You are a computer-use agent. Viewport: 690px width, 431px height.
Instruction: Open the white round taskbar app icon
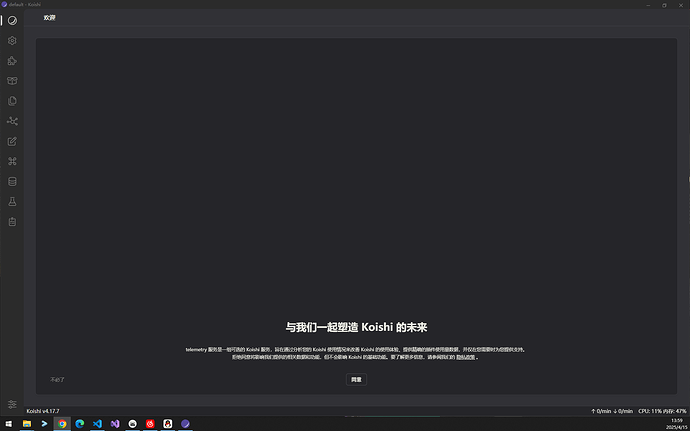pos(132,424)
